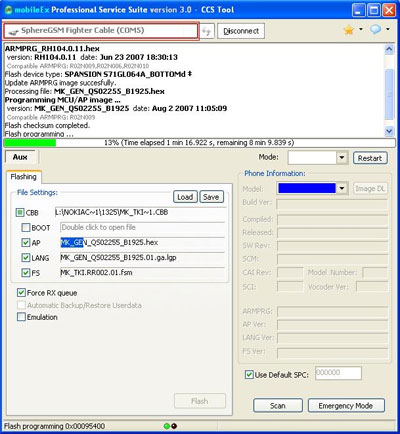Select the Flashing tab

click(x=23, y=177)
